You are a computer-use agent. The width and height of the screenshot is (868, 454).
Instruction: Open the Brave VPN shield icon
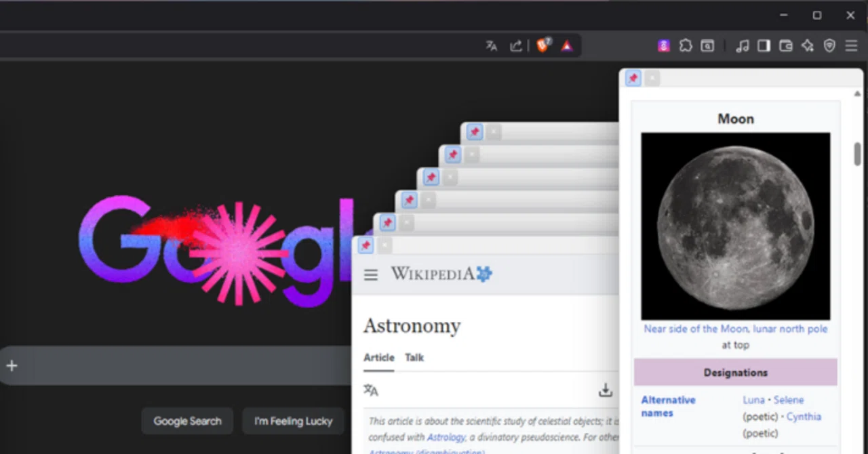[829, 46]
